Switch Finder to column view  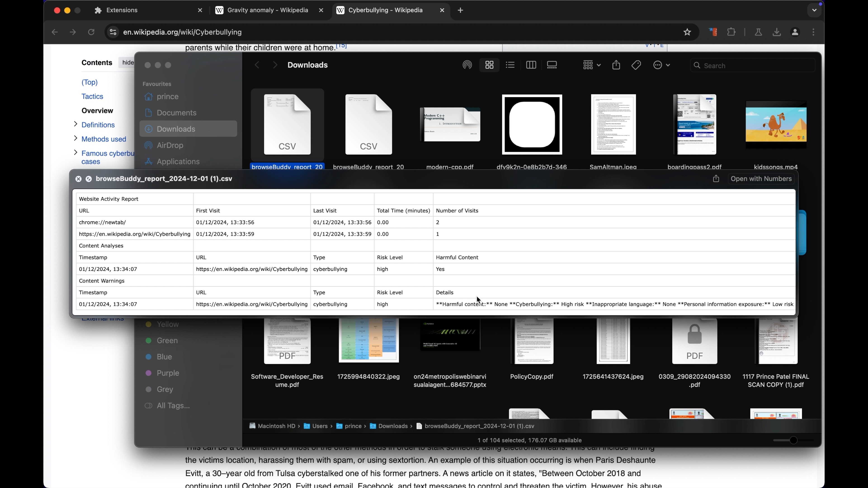tap(531, 65)
